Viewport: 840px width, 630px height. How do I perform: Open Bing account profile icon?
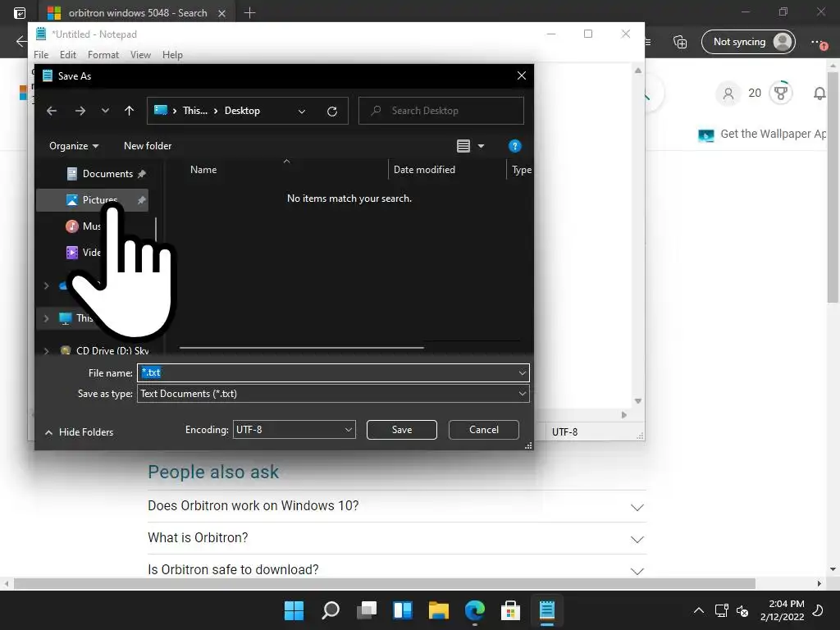pos(728,94)
